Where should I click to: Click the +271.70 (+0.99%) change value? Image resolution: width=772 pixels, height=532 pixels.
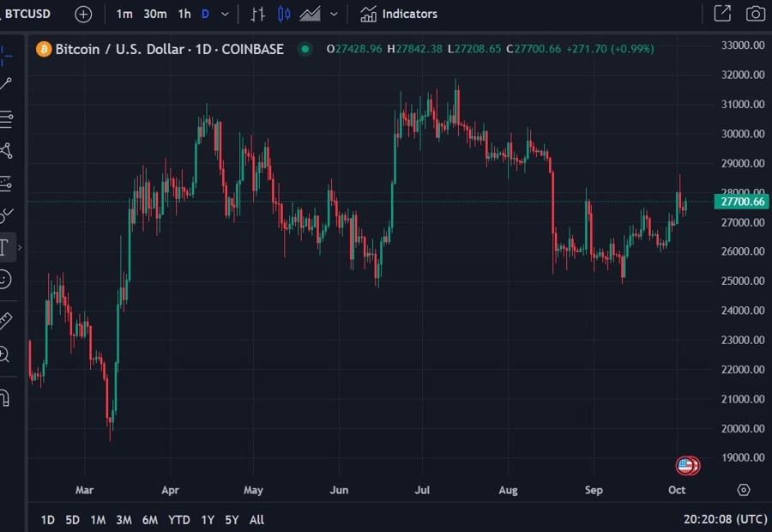(610, 49)
